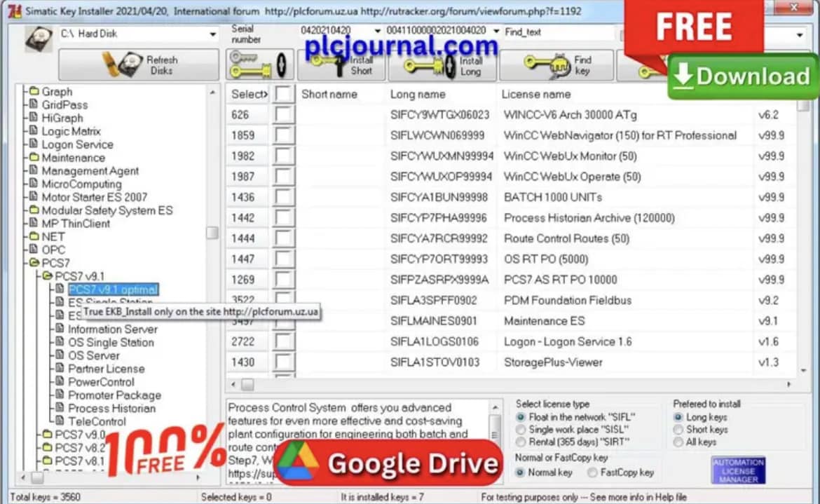
Task: Select PowerControl tree item
Action: [x=101, y=382]
